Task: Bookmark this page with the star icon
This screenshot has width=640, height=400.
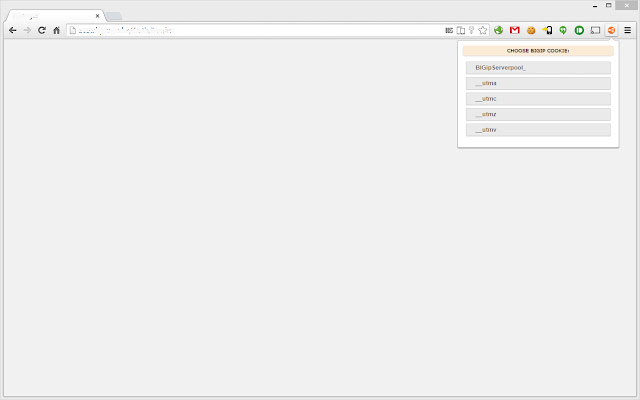Action: 483,30
